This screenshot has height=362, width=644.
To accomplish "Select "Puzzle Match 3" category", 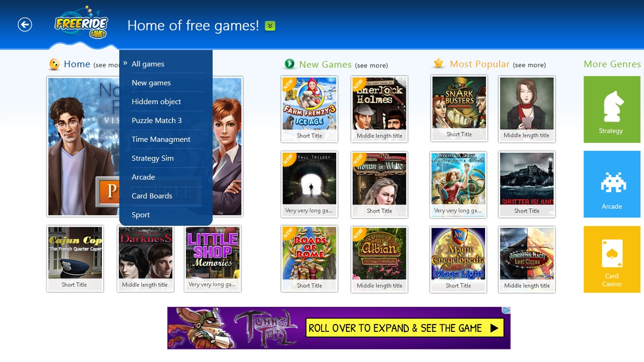I will 157,120.
